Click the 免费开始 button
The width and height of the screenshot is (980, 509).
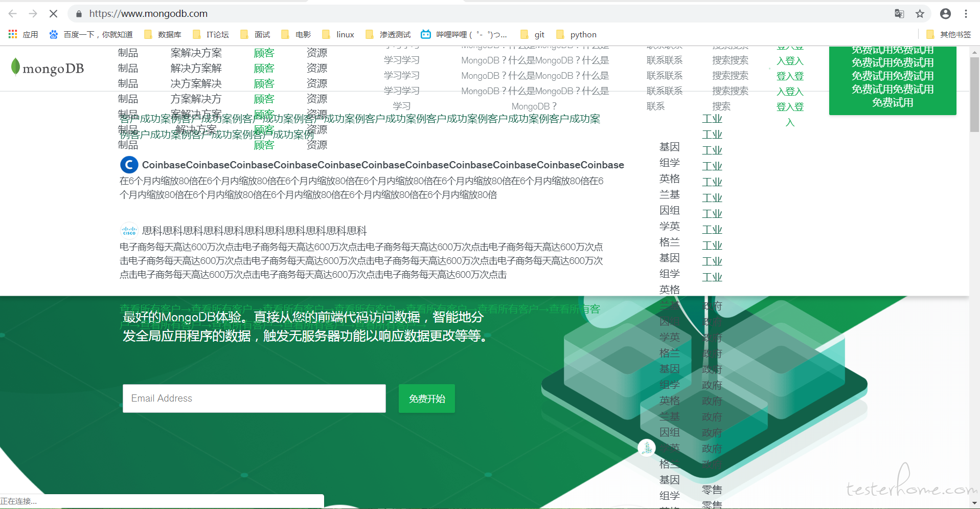click(x=427, y=399)
